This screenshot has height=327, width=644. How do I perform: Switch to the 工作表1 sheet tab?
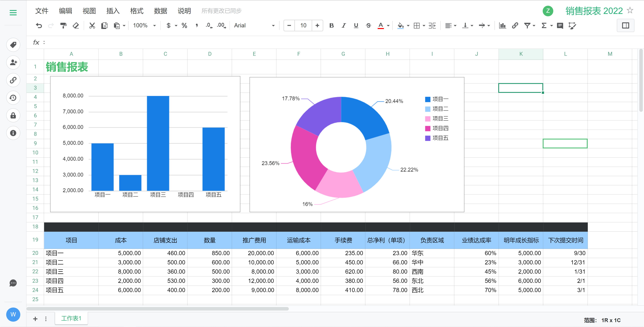(x=71, y=318)
